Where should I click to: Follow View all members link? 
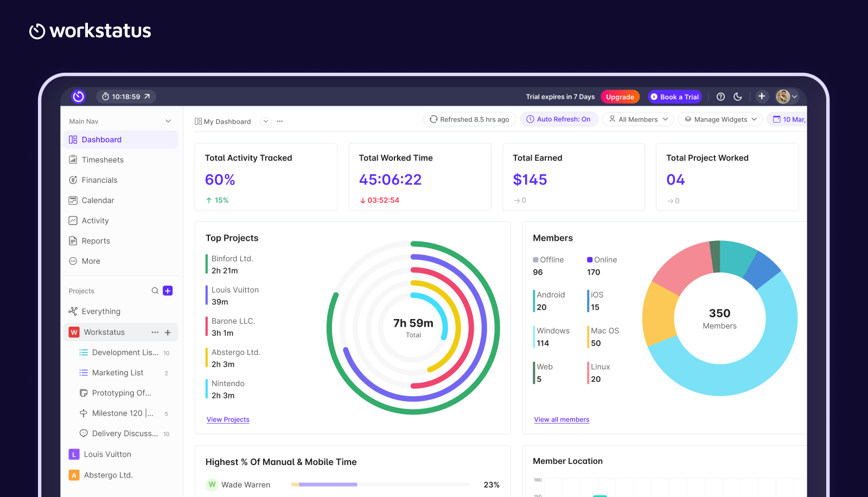(x=561, y=419)
